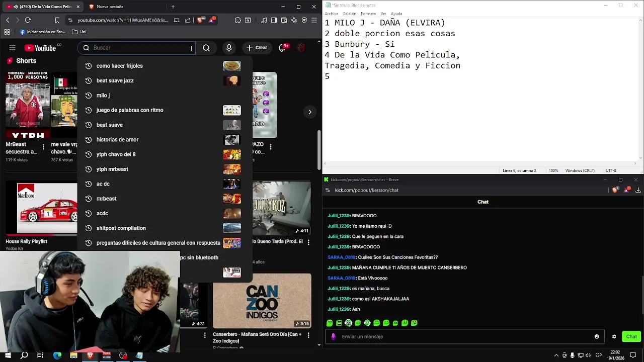Go to the YouTube home logo
Screen dimensions: 644x362
40,48
